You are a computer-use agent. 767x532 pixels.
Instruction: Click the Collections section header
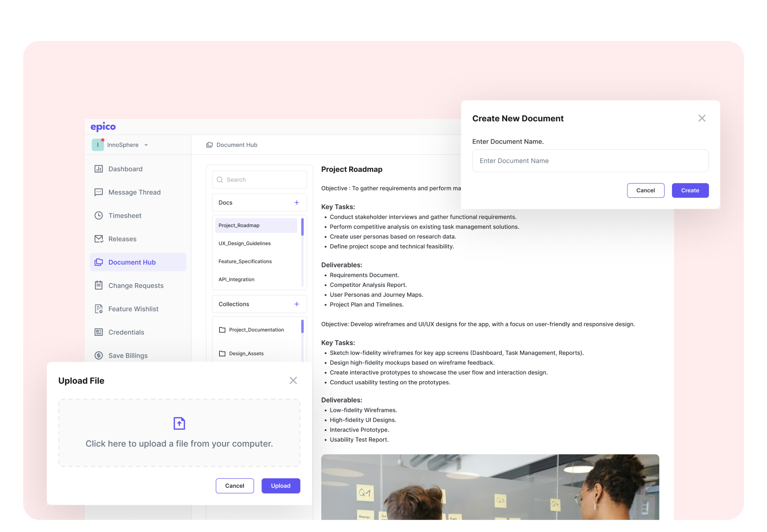click(x=259, y=304)
